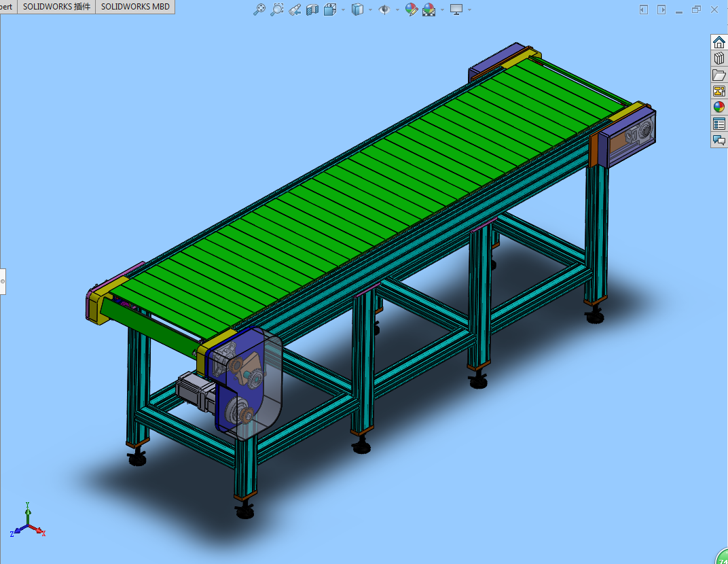Select the Zoom to Area tool

(x=276, y=10)
